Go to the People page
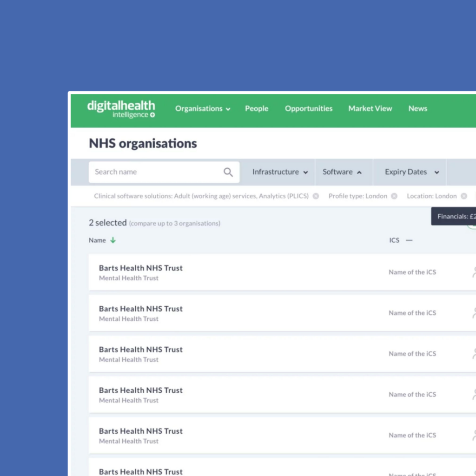This screenshot has width=476, height=476. [257, 108]
